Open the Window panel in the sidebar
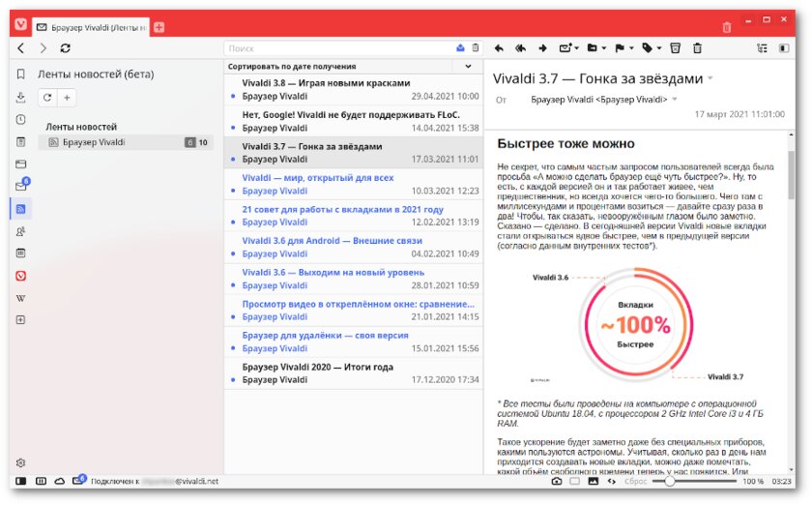812x505 pixels. [x=20, y=163]
